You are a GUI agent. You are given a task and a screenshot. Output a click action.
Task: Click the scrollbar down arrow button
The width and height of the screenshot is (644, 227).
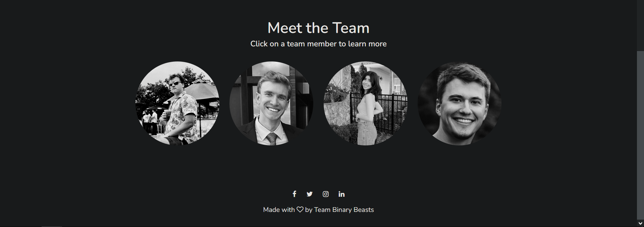(640, 223)
